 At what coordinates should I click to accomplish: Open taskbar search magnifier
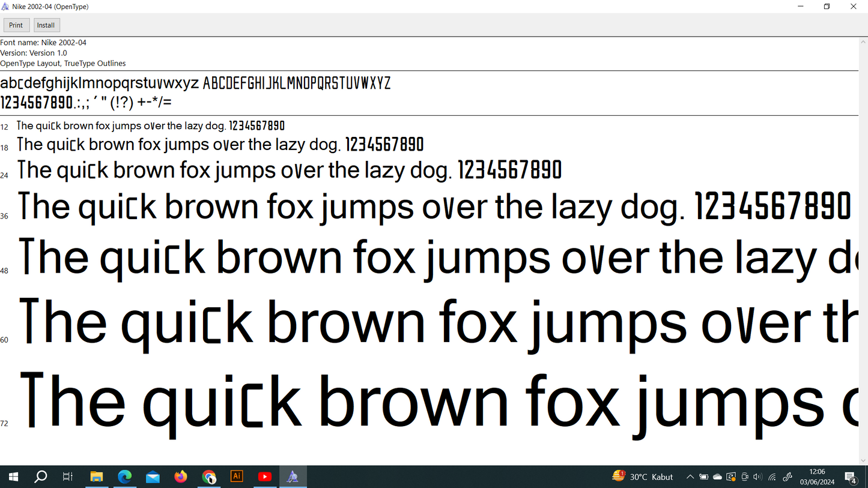(41, 477)
